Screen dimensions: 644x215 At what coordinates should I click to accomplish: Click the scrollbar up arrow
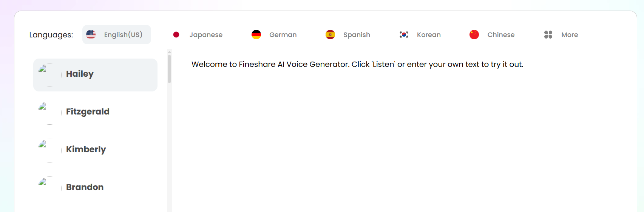point(169,52)
